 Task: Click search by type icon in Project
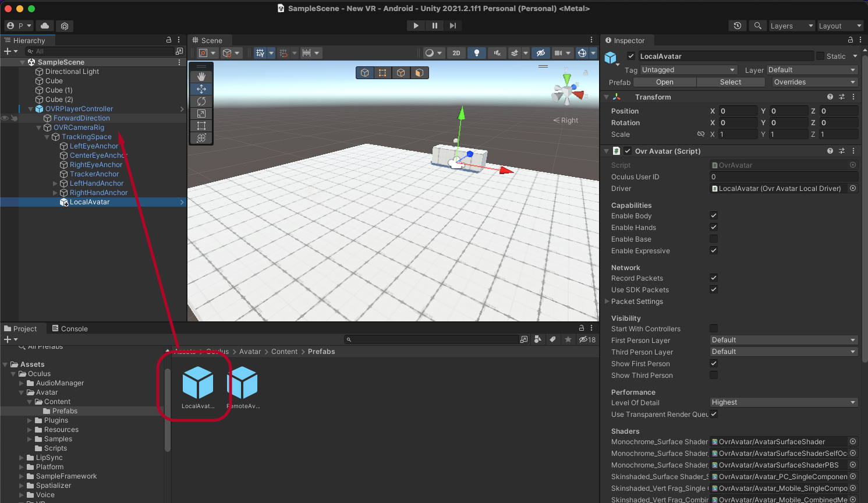coord(537,339)
